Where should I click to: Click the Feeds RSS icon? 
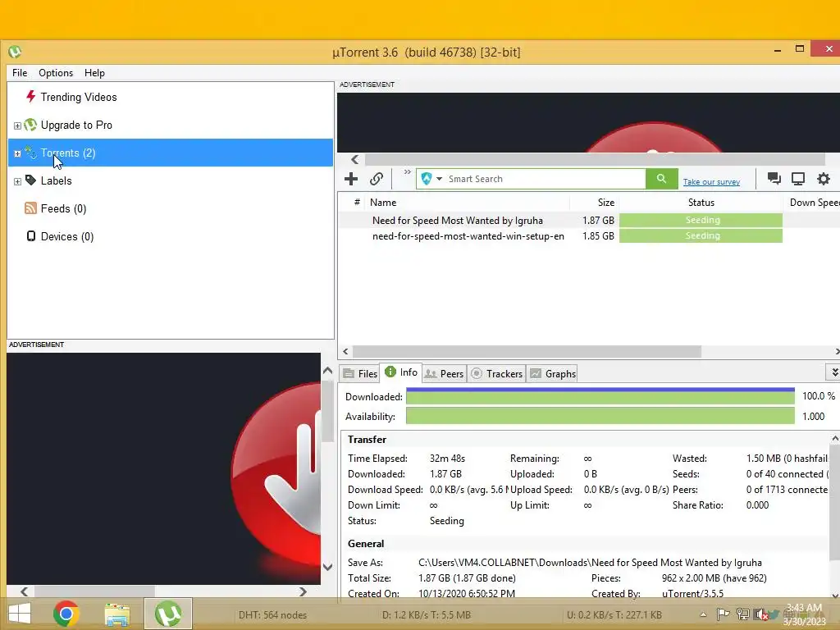30,208
